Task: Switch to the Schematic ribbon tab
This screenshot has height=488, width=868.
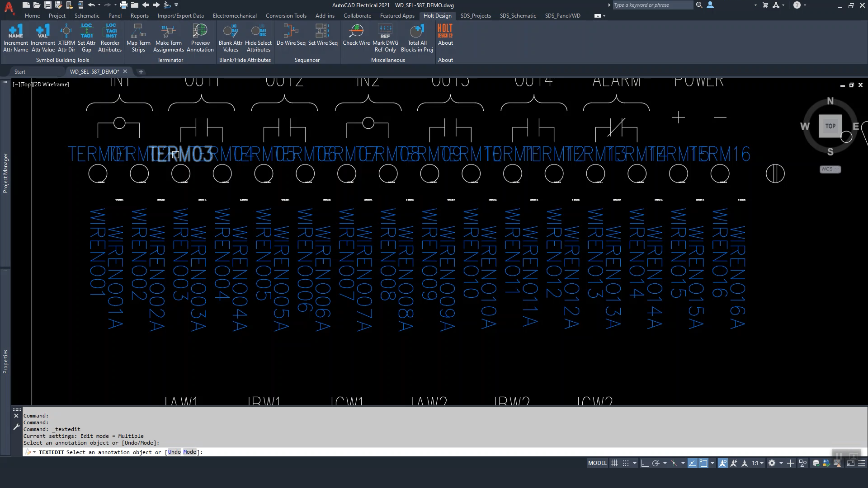Action: click(87, 15)
